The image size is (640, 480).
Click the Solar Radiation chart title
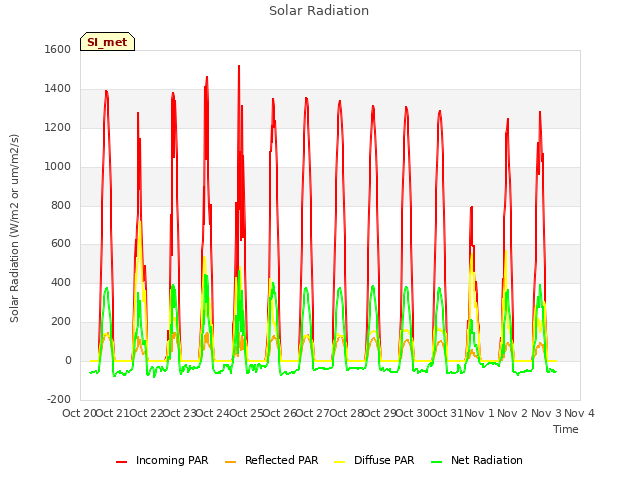[x=319, y=11]
